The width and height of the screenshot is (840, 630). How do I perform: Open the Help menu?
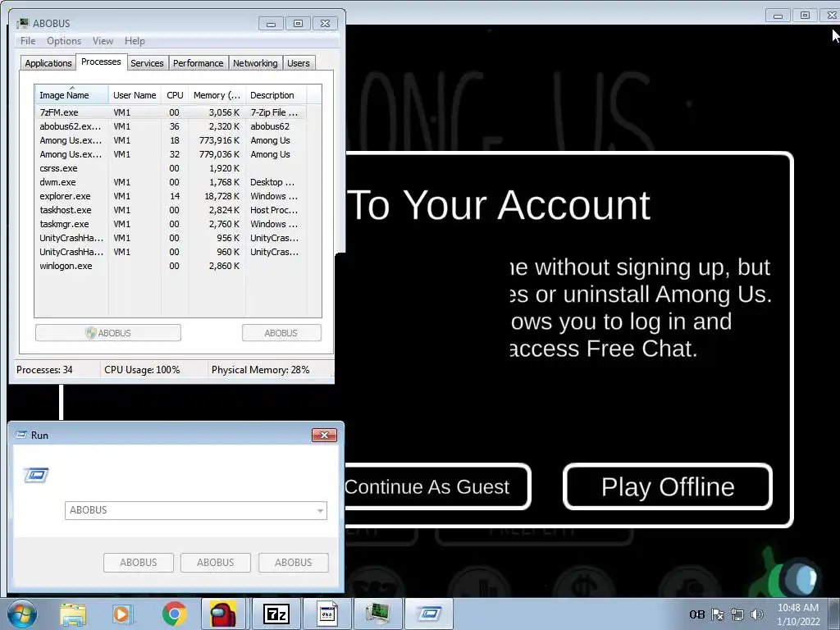click(135, 41)
